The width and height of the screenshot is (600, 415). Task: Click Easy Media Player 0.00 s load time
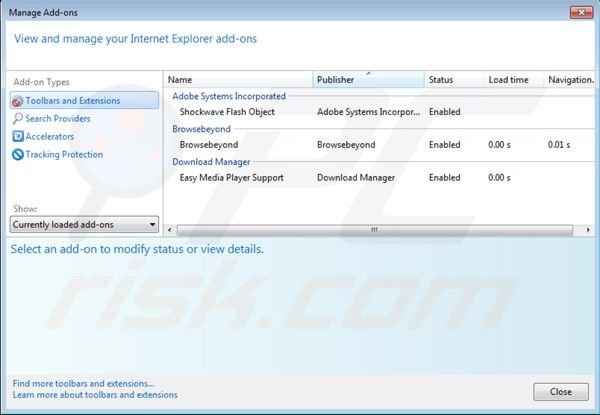point(499,177)
